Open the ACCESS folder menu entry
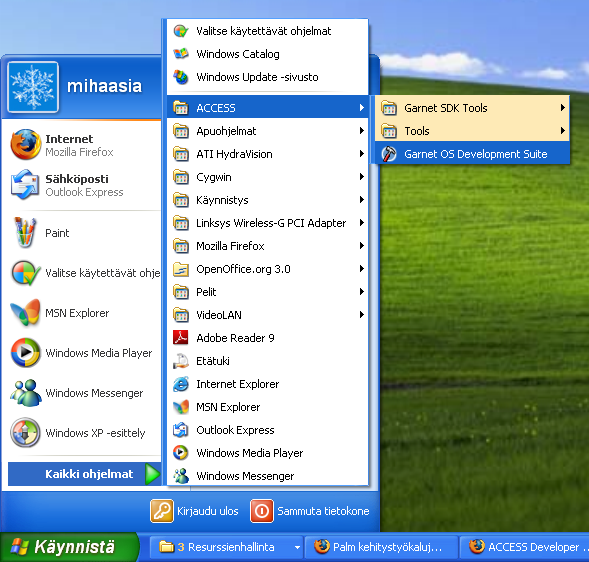Screen dimensions: 589x562 pyautogui.click(x=267, y=108)
